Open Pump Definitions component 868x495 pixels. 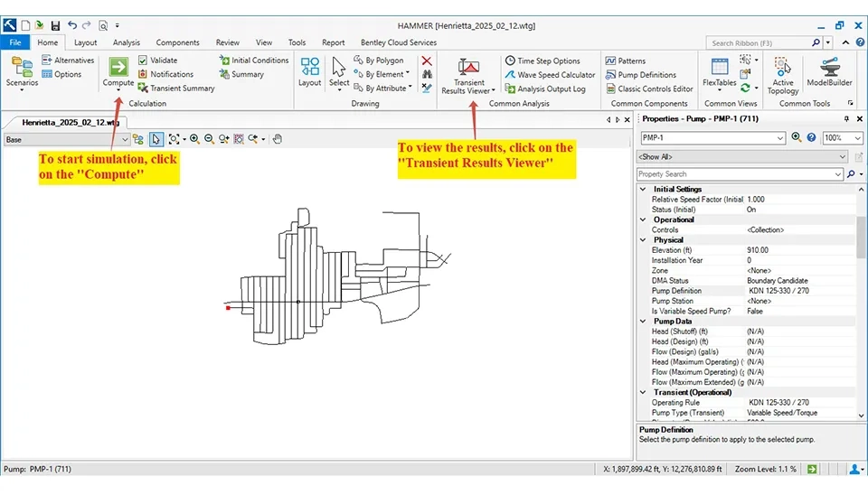tap(646, 75)
